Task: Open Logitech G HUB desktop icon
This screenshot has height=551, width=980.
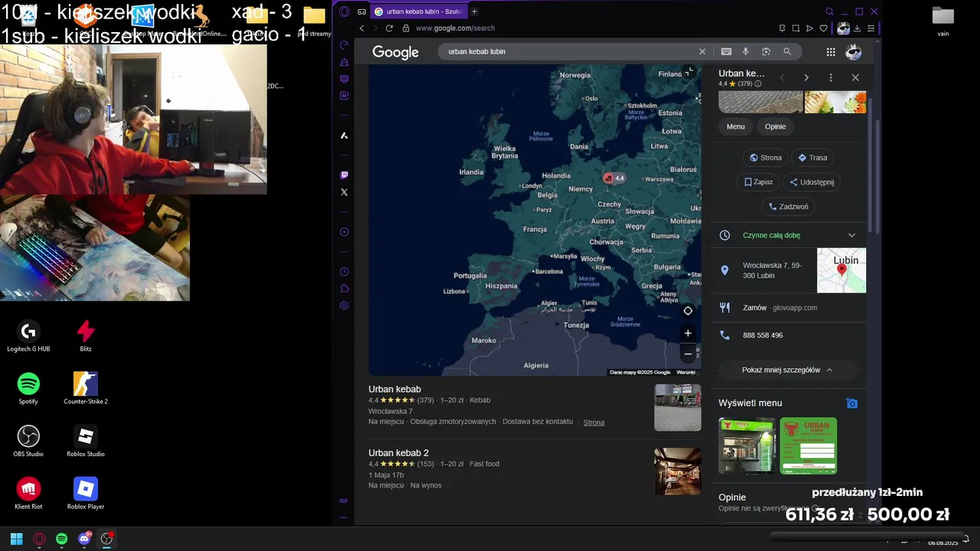Action: point(28,337)
